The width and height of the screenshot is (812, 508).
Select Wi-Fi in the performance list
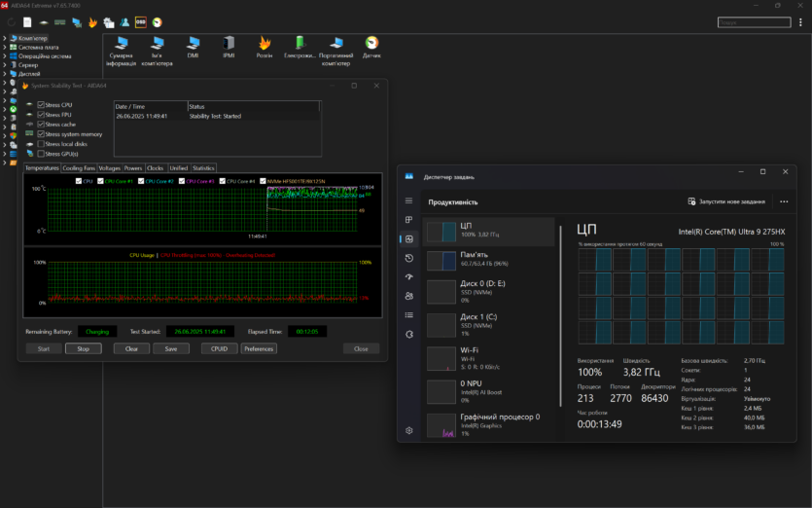tap(489, 358)
